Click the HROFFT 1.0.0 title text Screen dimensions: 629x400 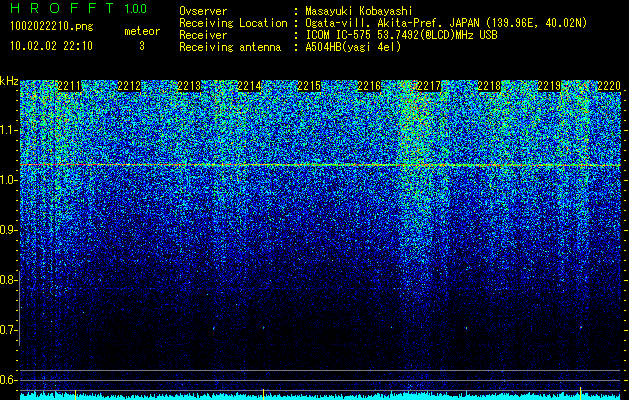coord(79,8)
